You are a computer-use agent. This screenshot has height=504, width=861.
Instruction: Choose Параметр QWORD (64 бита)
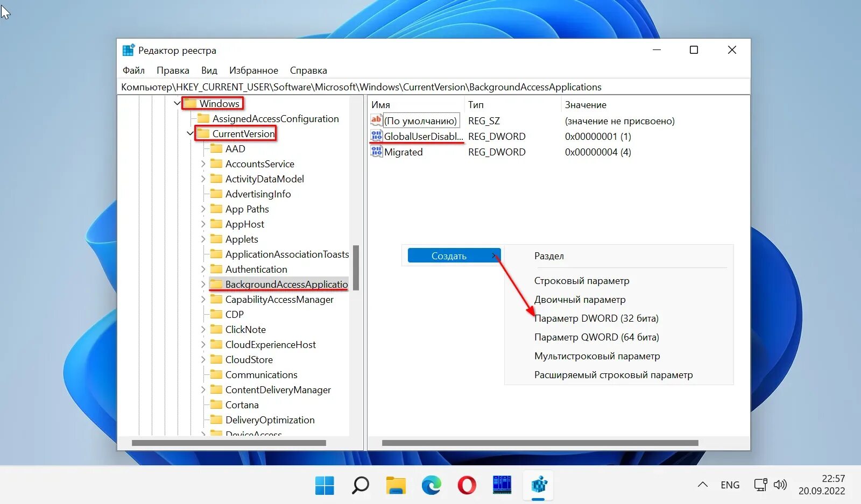(597, 337)
